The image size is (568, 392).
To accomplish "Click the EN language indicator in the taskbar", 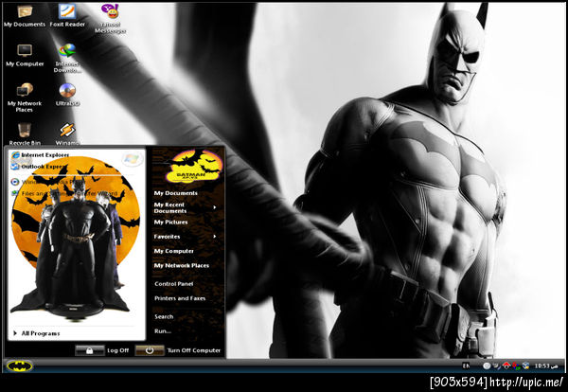I will pyautogui.click(x=466, y=365).
